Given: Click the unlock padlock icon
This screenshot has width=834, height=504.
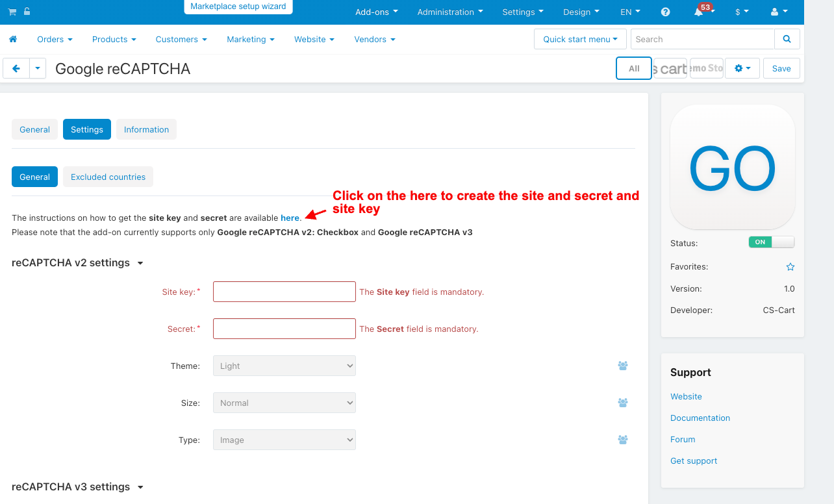Looking at the screenshot, I should 27,12.
